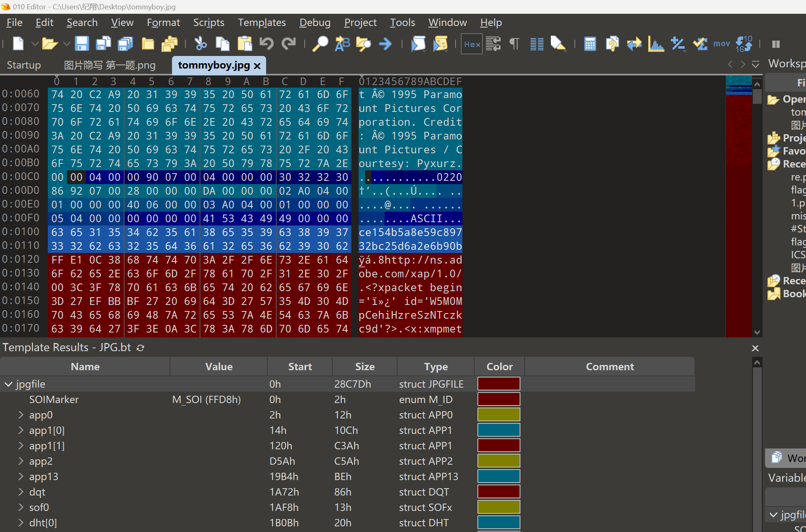Click the color swatch for SOIMarker
The height and width of the screenshot is (532, 806).
(x=499, y=399)
